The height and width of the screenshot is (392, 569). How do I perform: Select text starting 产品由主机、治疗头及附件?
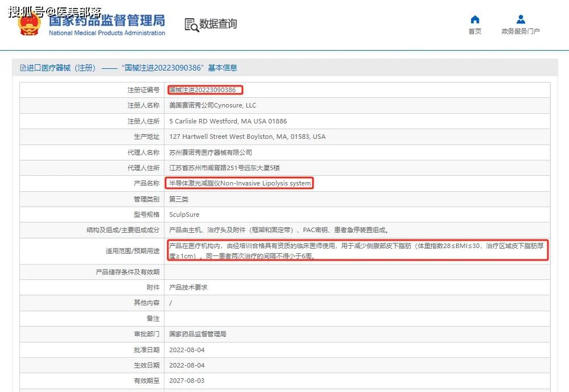pyautogui.click(x=279, y=230)
